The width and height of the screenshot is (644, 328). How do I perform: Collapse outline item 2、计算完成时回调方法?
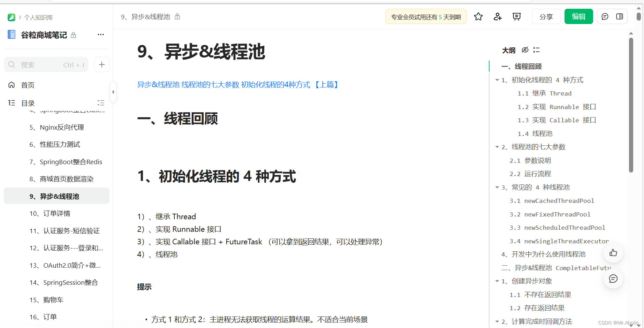coord(497,321)
